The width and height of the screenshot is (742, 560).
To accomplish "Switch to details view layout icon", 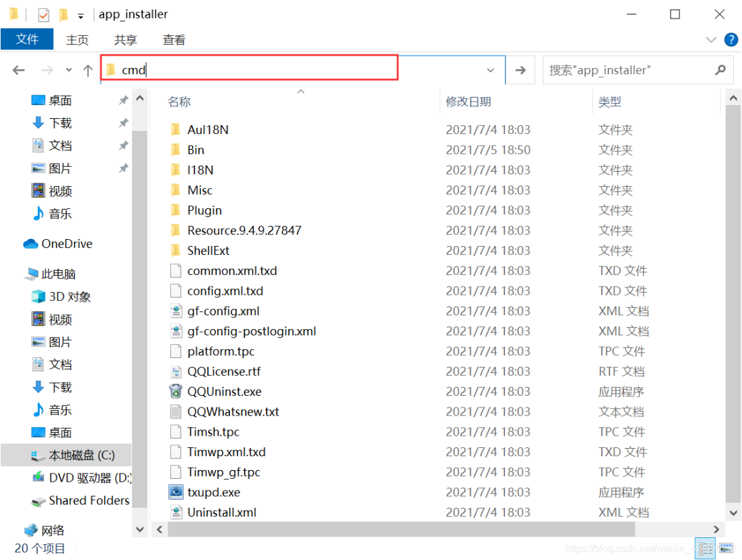I will (x=705, y=548).
